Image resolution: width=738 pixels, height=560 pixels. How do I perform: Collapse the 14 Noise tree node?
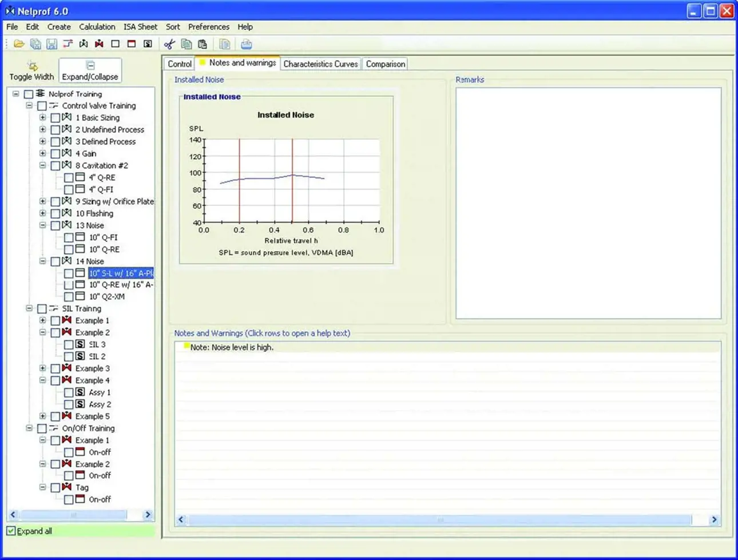point(43,261)
